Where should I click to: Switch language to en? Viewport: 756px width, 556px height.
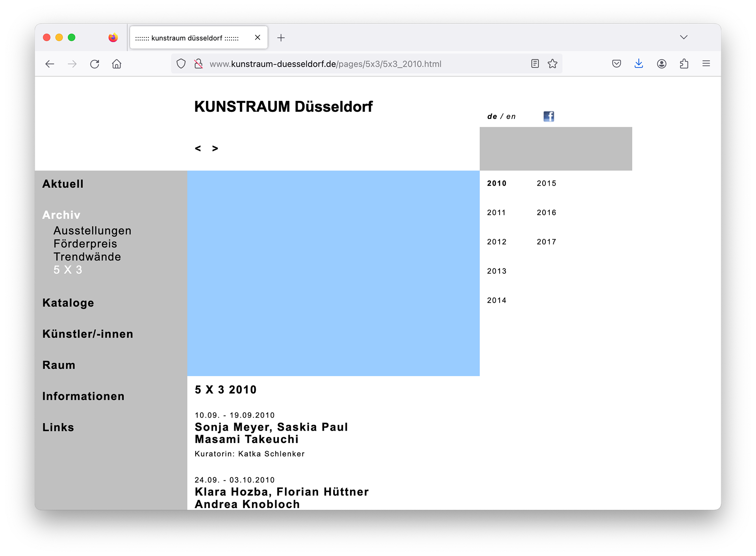pyautogui.click(x=511, y=117)
